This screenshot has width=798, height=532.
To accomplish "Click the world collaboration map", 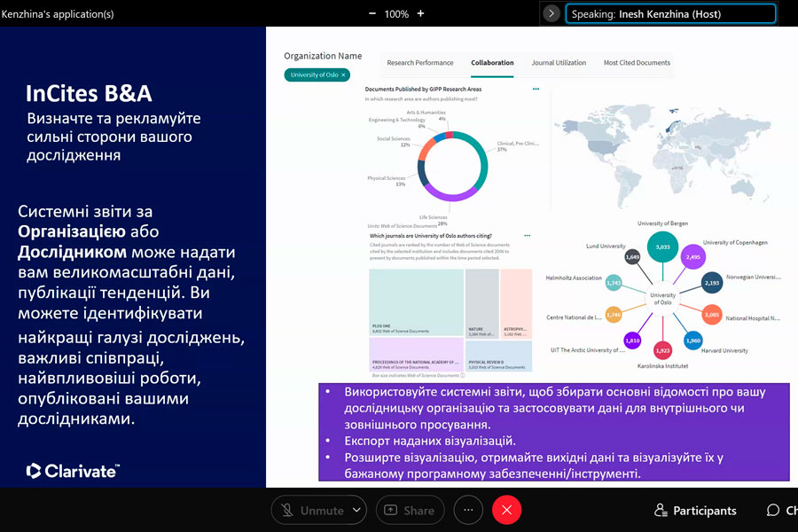I will [x=661, y=155].
